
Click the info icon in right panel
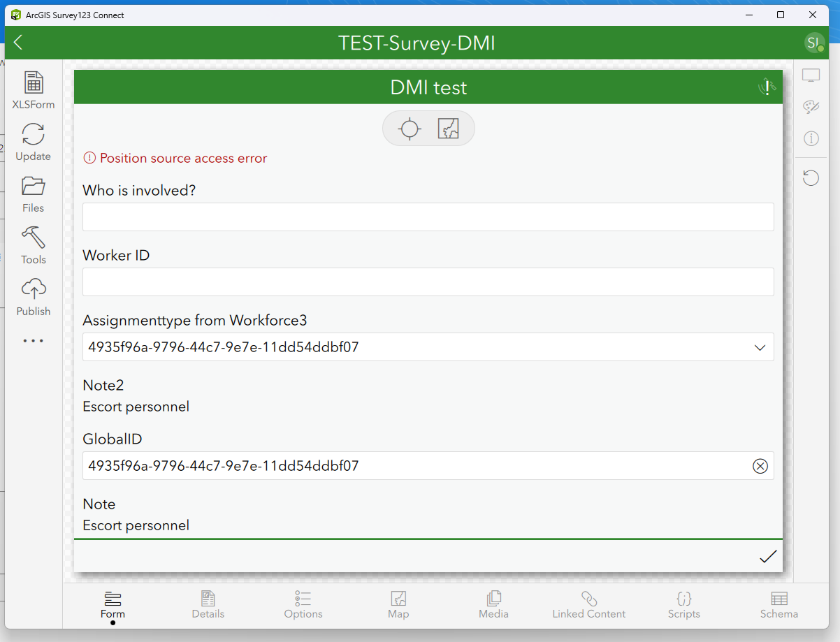point(811,138)
